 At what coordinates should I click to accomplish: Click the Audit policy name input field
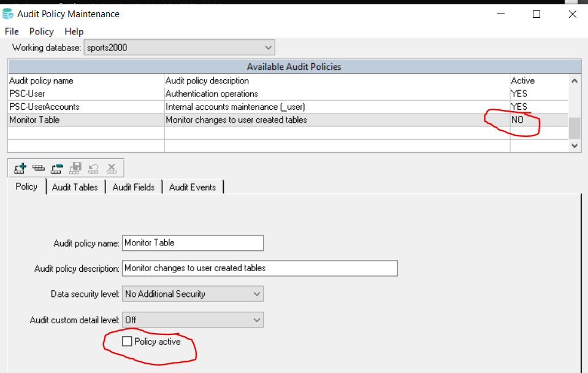193,243
